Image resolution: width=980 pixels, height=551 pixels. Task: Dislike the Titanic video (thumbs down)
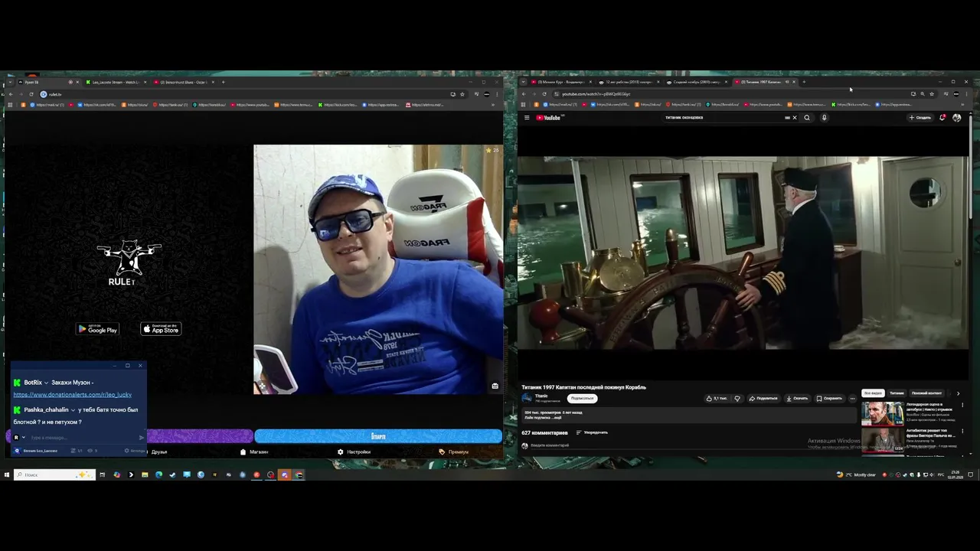pyautogui.click(x=737, y=398)
